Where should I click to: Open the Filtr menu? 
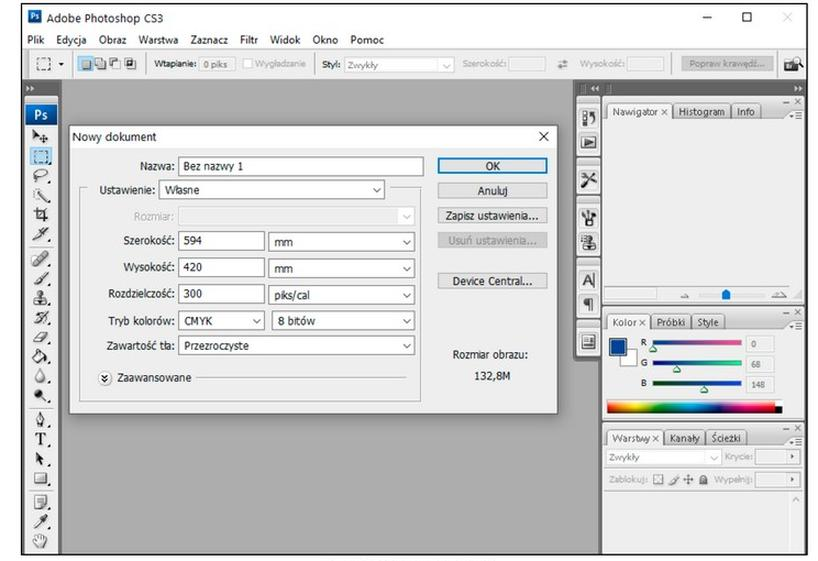249,40
